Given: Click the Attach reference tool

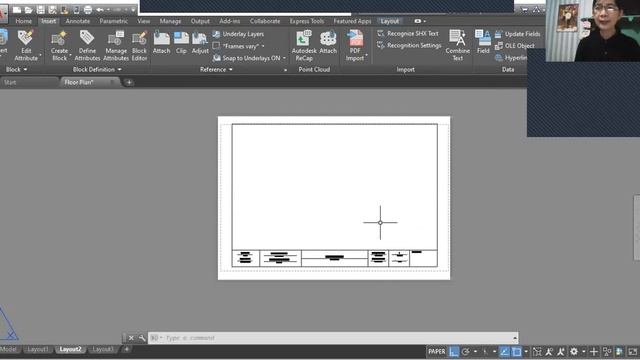Looking at the screenshot, I should [x=161, y=42].
